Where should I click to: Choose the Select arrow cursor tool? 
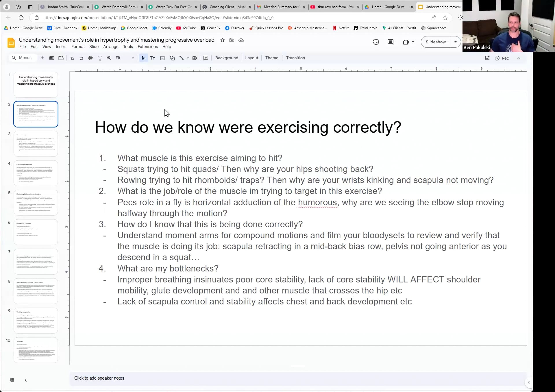(x=143, y=58)
